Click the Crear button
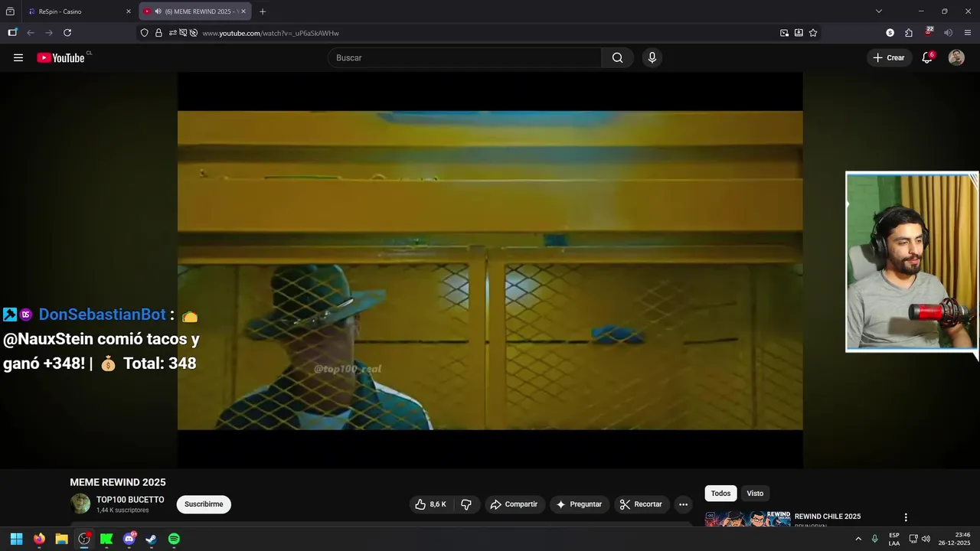This screenshot has height=551, width=980. (888, 57)
